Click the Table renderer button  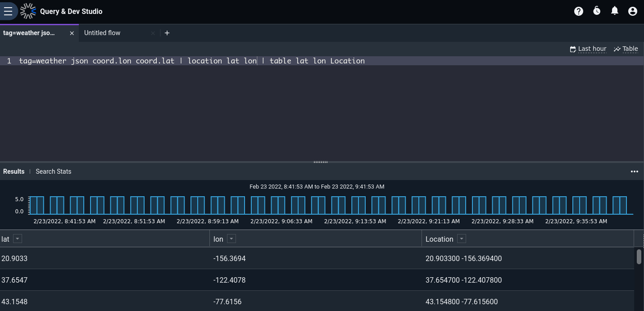[626, 49]
